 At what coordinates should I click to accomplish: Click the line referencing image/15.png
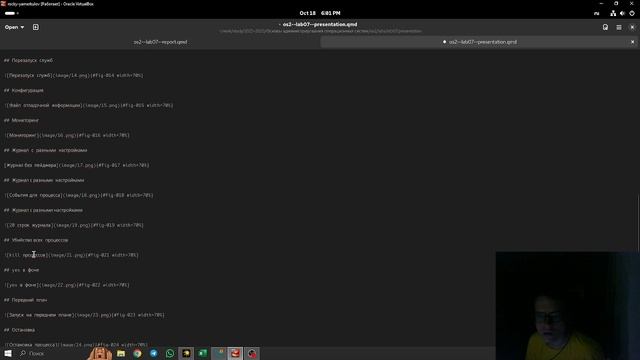click(89, 105)
